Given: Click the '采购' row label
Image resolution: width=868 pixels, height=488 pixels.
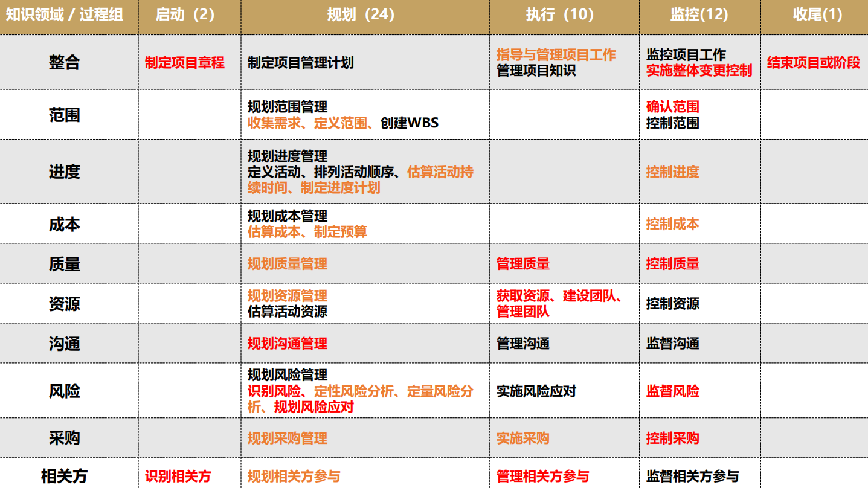Looking at the screenshot, I should point(64,438).
